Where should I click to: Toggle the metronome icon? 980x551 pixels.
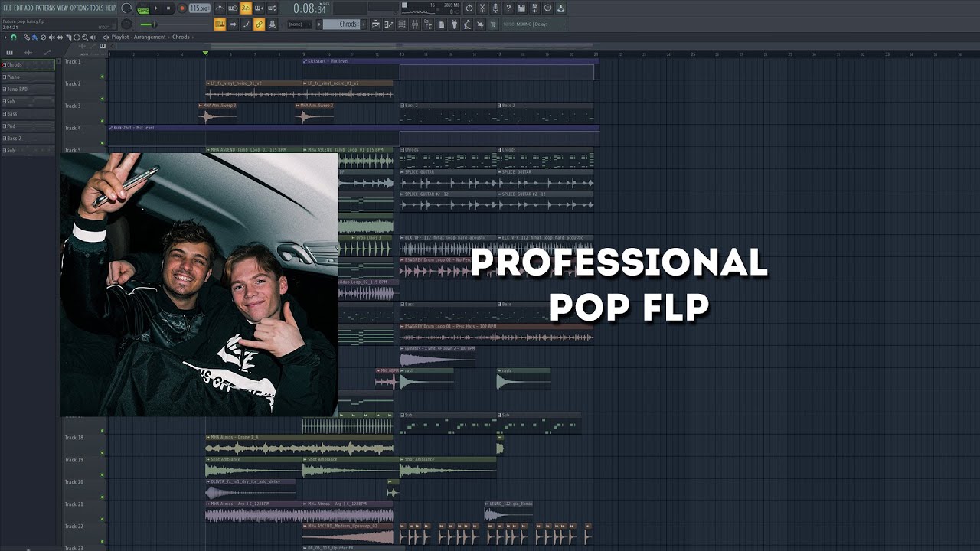[x=220, y=8]
